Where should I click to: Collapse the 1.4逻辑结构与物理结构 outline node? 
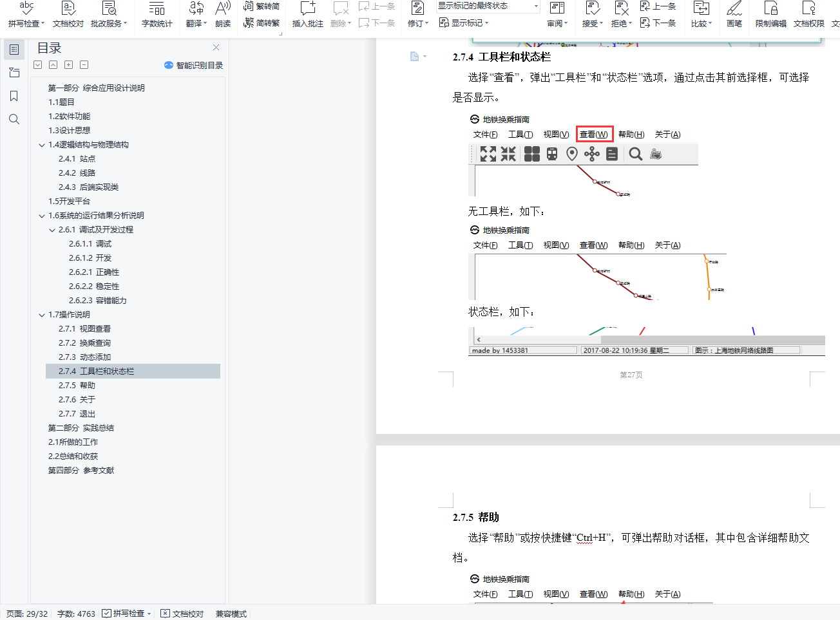pos(42,145)
